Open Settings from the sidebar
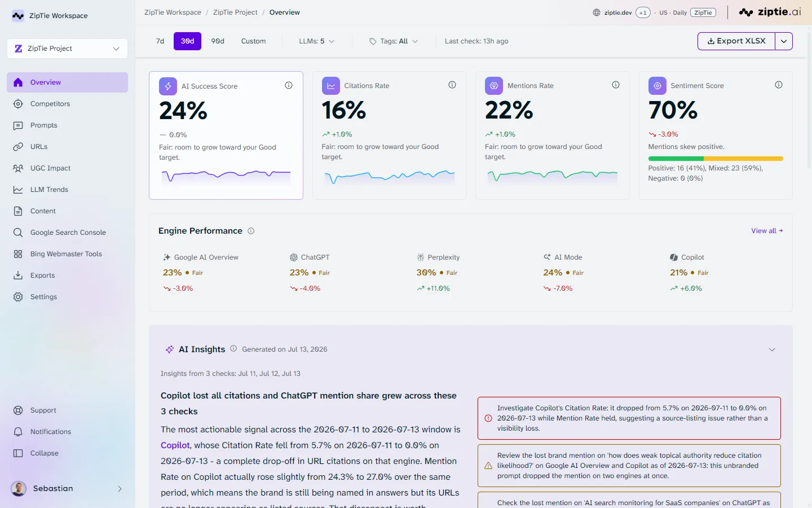812x508 pixels. tap(67, 297)
